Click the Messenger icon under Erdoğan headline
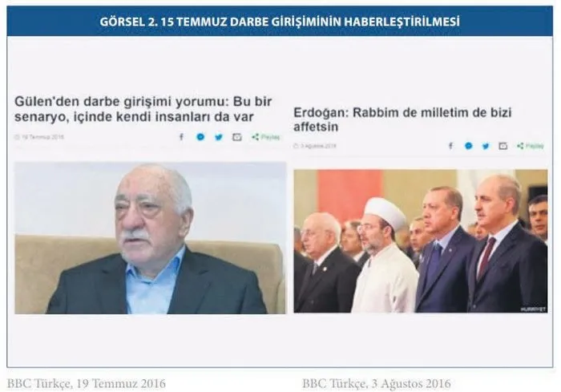Viewport: 561px width, 392px height. [468, 146]
